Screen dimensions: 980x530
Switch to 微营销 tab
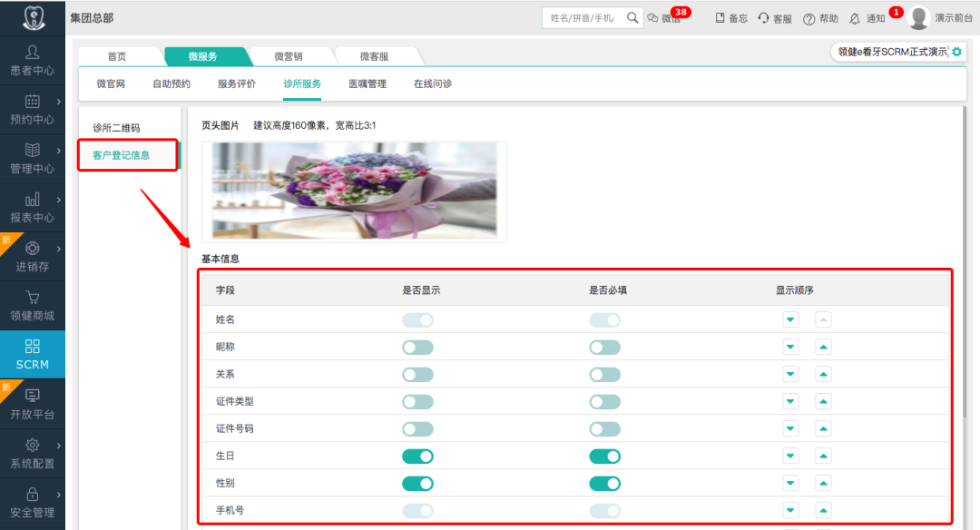[x=289, y=56]
